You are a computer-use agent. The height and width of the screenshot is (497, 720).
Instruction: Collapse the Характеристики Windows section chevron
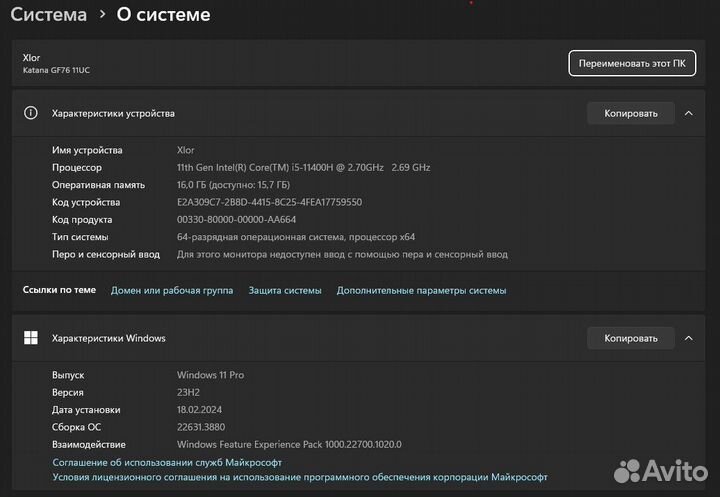688,338
